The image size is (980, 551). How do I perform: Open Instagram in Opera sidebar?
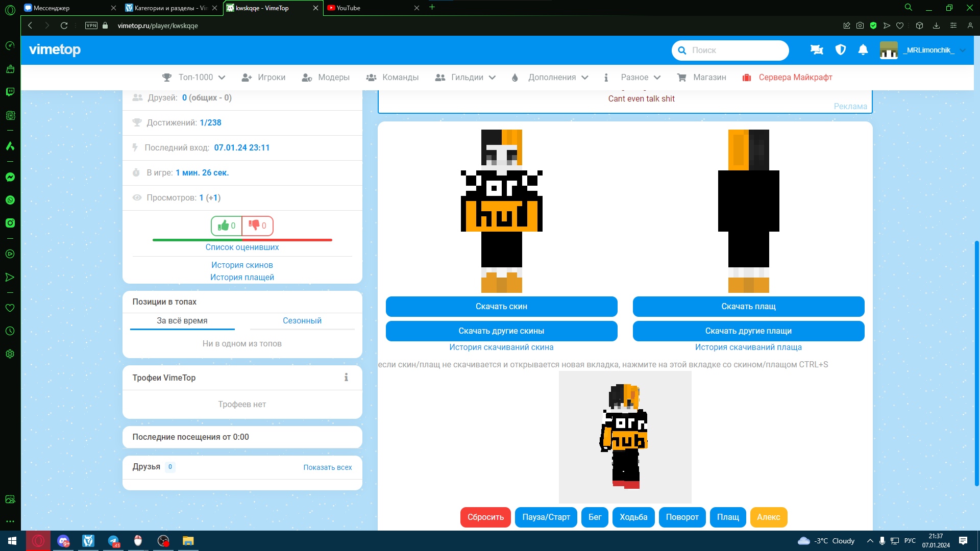pyautogui.click(x=10, y=223)
